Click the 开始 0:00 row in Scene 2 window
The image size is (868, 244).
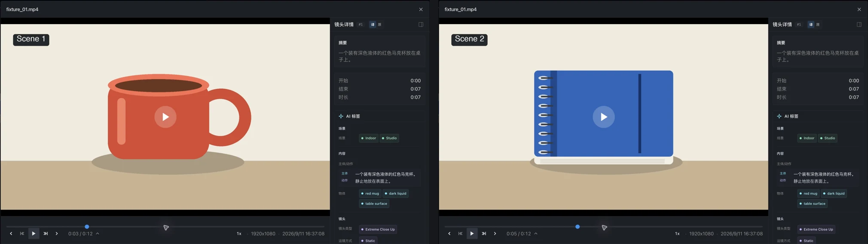[x=818, y=80]
